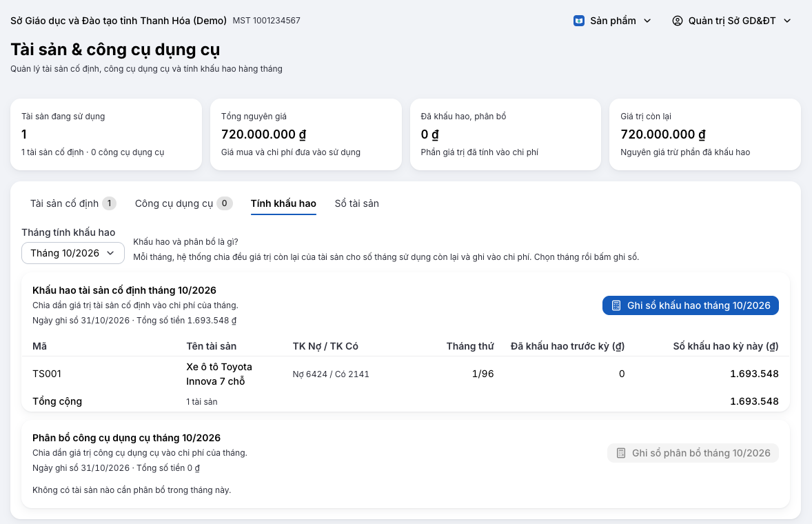812x524 pixels.
Task: Click Ghi sổ khấu hao tháng 10/2026 button
Action: [x=690, y=305]
